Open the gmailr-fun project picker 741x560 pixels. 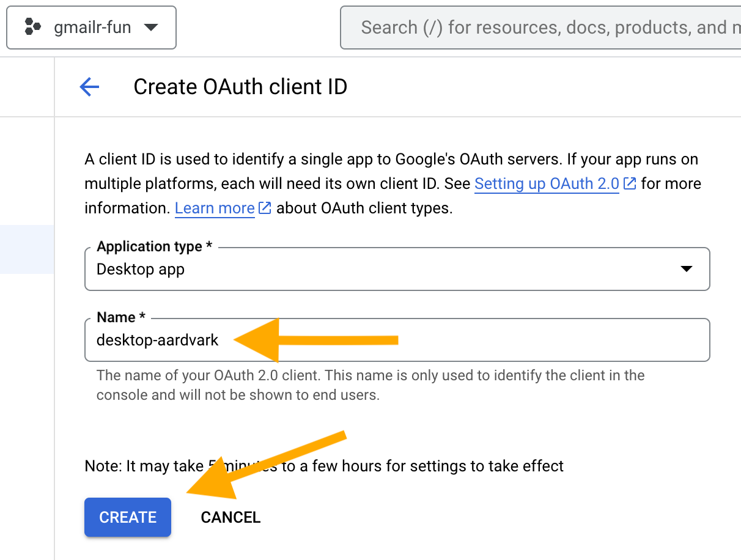tap(92, 27)
